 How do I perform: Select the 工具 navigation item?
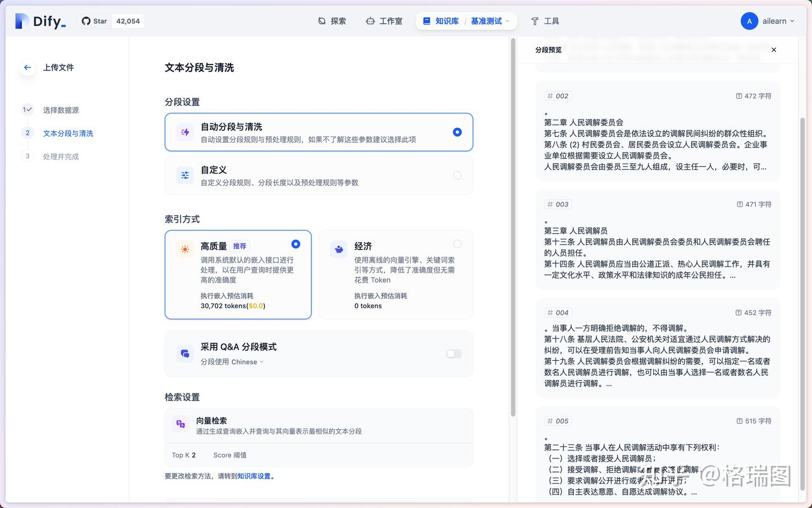pyautogui.click(x=545, y=21)
